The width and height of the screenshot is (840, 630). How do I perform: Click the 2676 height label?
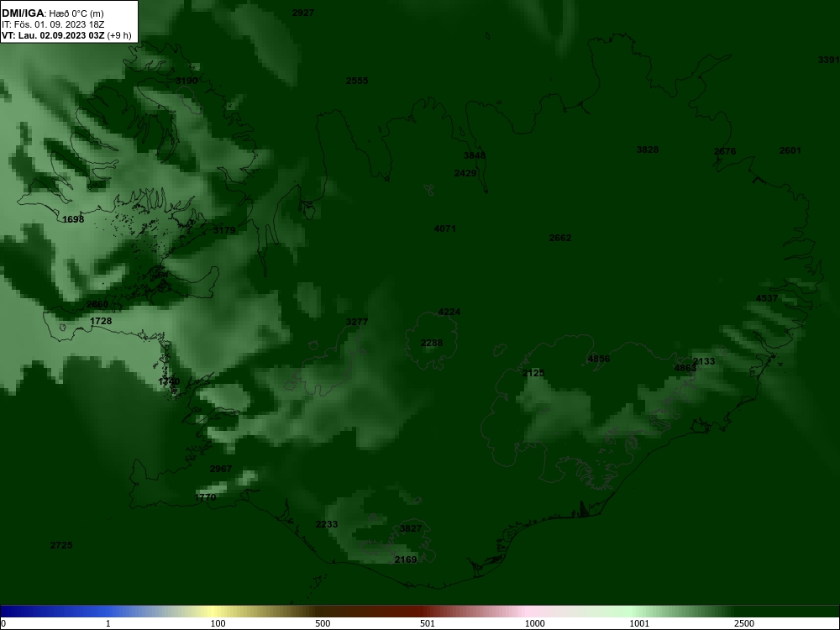click(x=725, y=151)
